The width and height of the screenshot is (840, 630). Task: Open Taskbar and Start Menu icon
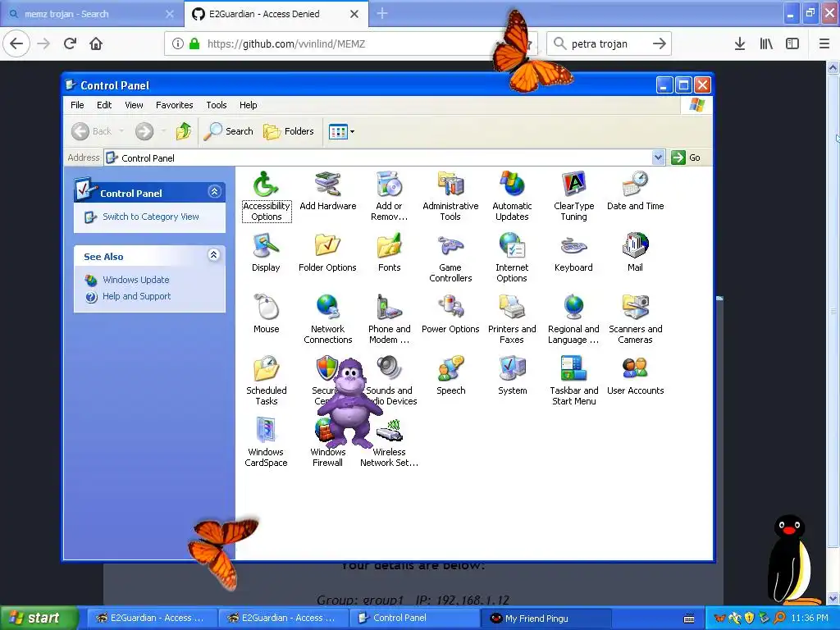(x=573, y=381)
